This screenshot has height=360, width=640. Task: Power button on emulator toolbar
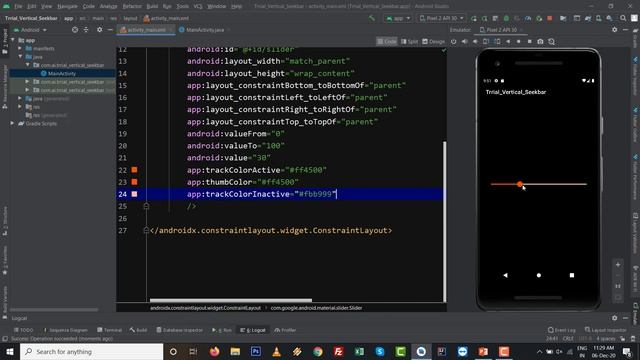453,42
